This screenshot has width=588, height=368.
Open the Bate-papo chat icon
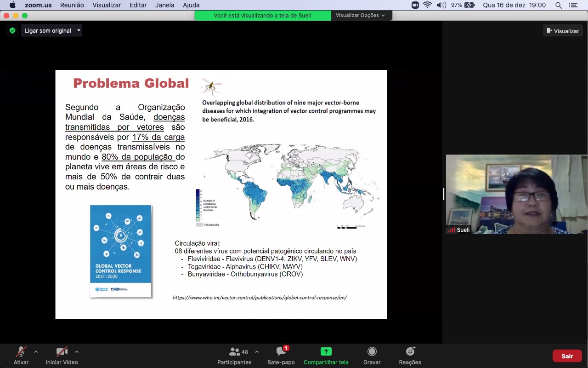281,352
